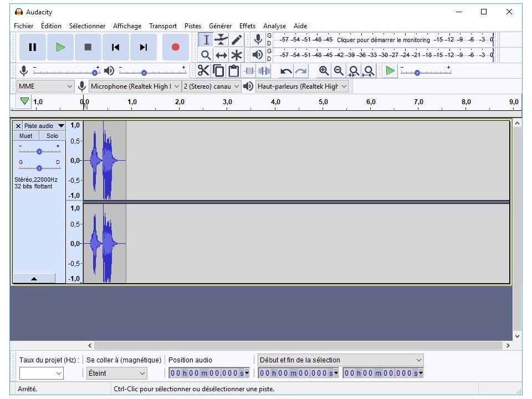Open the Analyse menu
The height and width of the screenshot is (399, 532).
(274, 26)
